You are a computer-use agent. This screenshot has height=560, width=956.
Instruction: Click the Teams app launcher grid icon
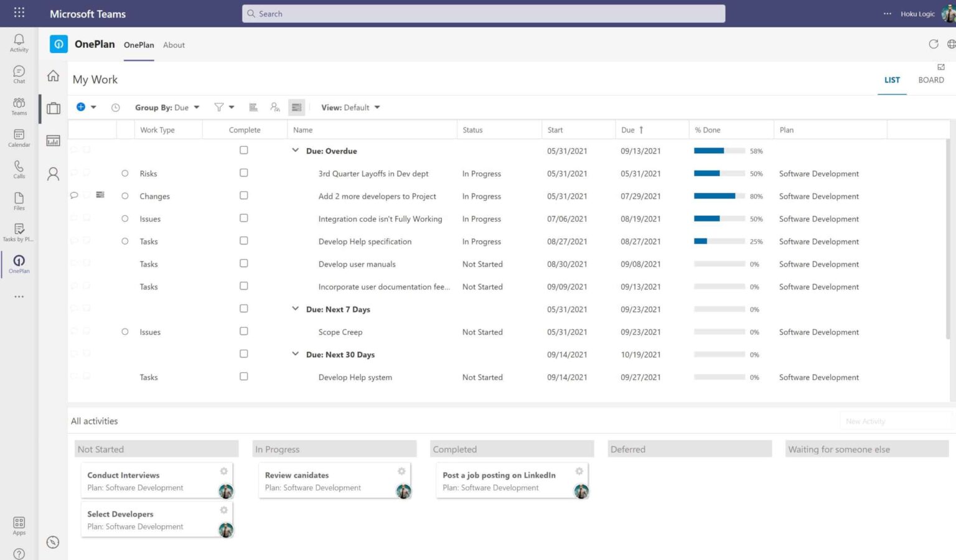(19, 12)
